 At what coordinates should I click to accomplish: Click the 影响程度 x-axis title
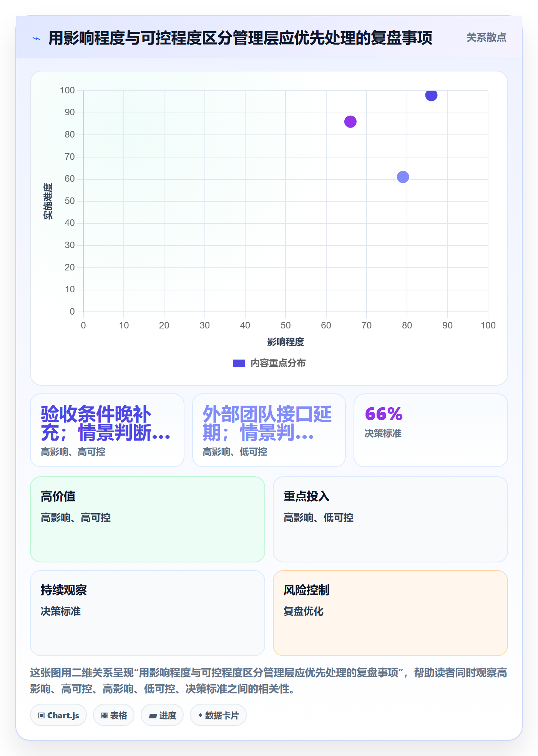(286, 342)
